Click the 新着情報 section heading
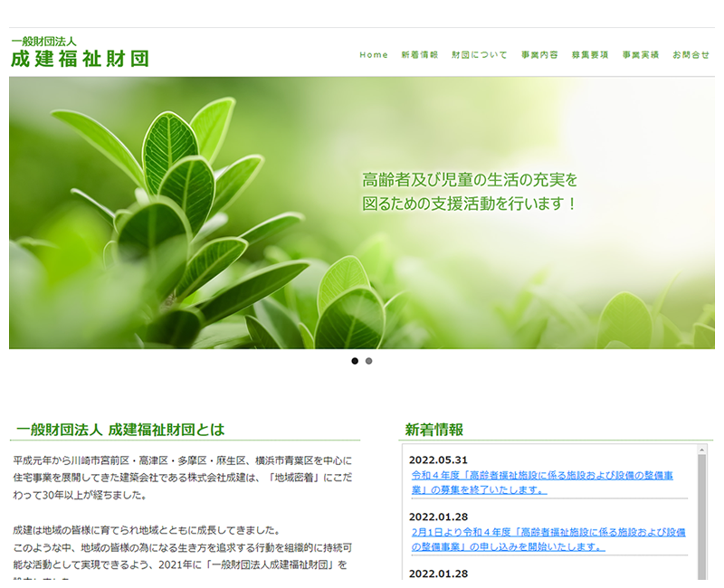 pyautogui.click(x=434, y=430)
